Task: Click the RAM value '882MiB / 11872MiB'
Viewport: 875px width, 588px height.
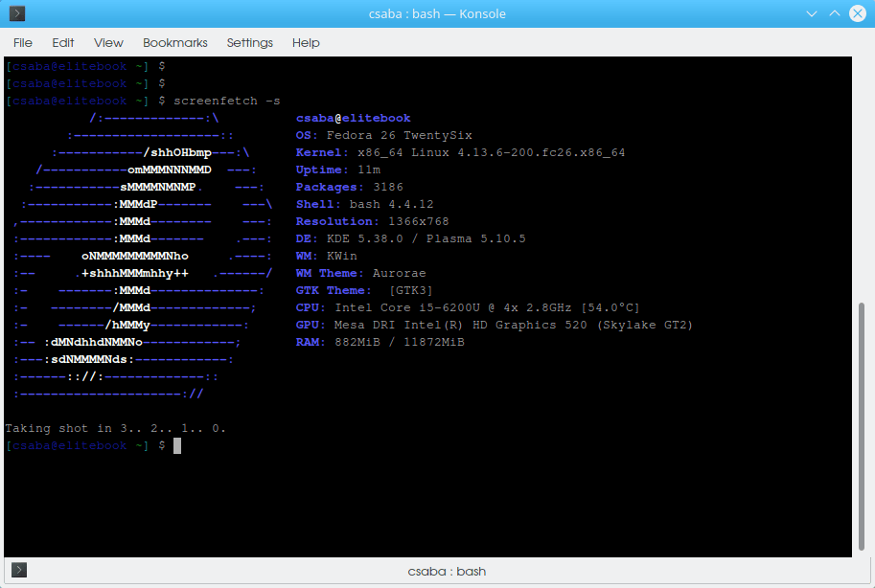Action: pos(399,343)
